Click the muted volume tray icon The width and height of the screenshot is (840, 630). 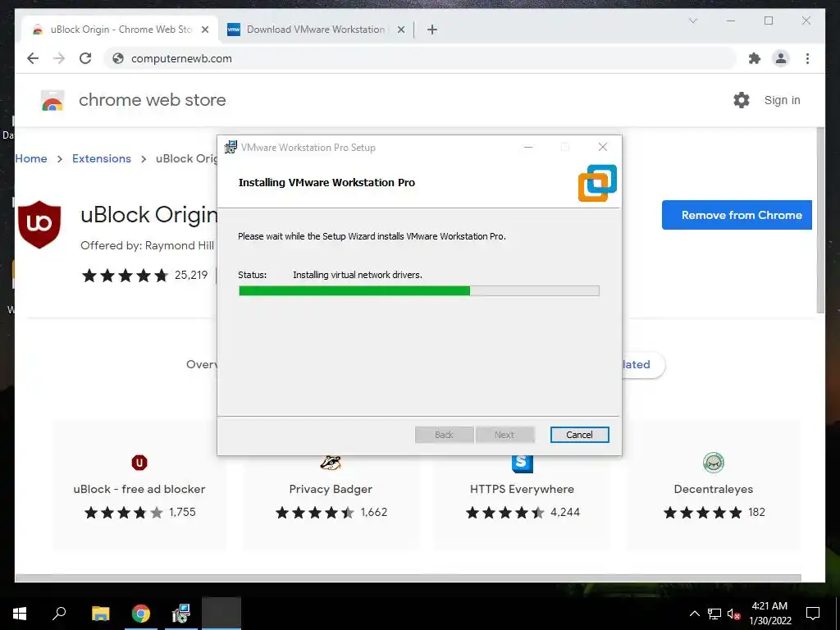coord(734,614)
